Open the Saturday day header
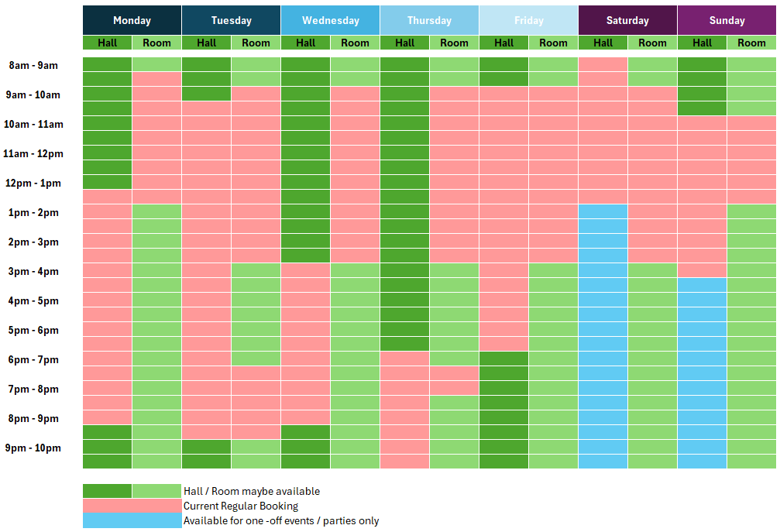Image resolution: width=780 pixels, height=532 pixels. click(x=627, y=20)
